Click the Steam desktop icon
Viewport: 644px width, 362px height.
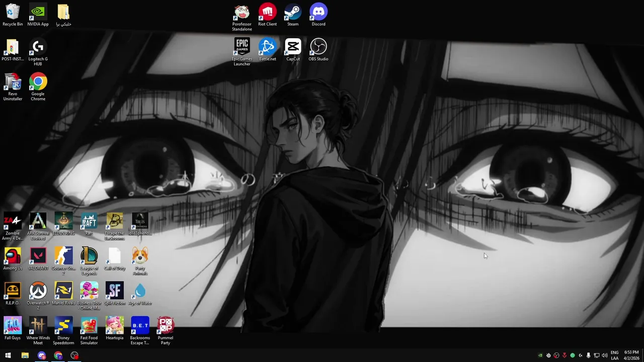tap(293, 15)
